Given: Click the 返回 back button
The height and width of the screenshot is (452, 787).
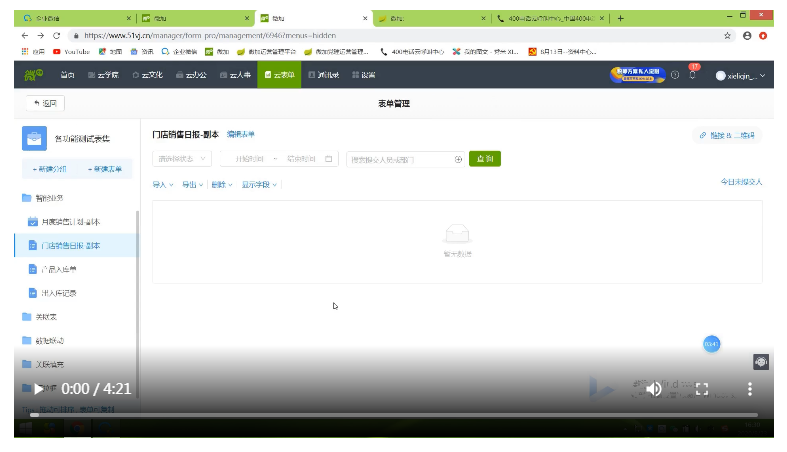Looking at the screenshot, I should [46, 103].
